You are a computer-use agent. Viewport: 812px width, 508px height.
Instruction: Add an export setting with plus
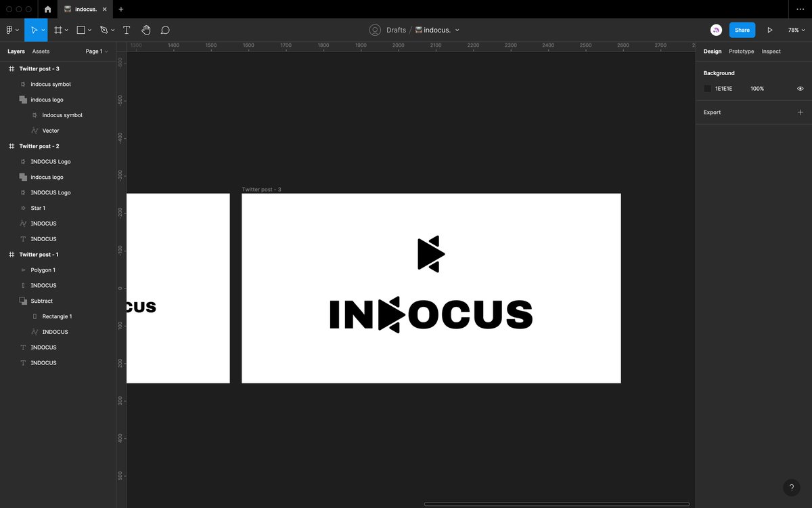pyautogui.click(x=800, y=112)
